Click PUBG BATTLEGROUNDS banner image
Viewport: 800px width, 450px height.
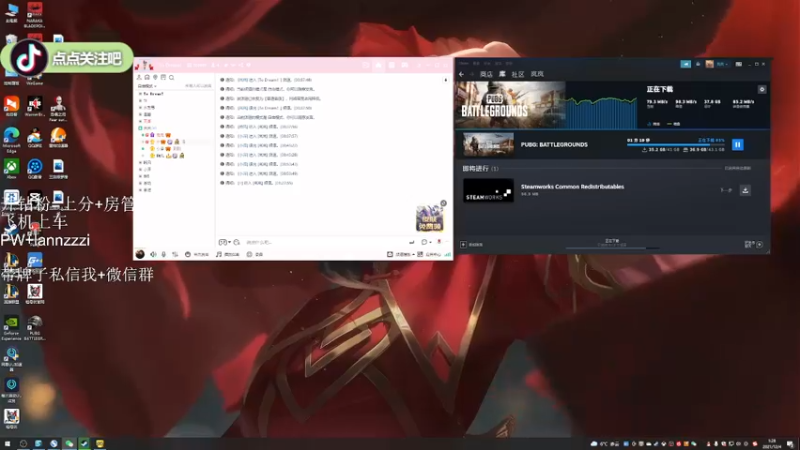coord(510,105)
